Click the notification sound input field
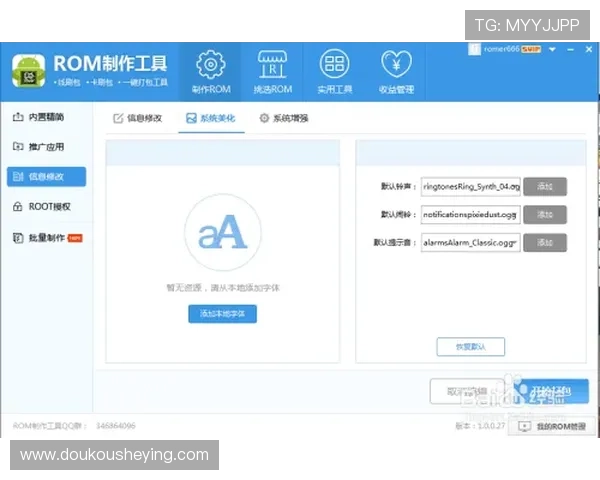 pyautogui.click(x=471, y=215)
